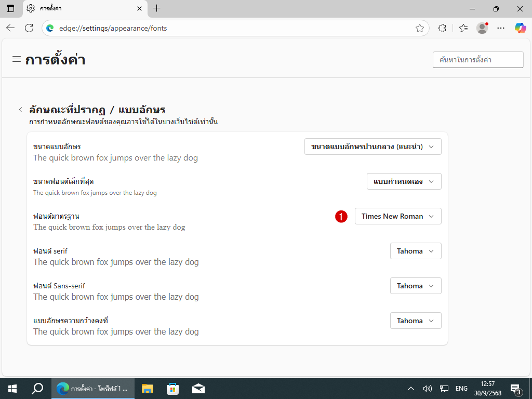The height and width of the screenshot is (399, 532).
Task: Open the ฟอนต์ Sans-serif Tahoma dropdown
Action: tap(416, 286)
